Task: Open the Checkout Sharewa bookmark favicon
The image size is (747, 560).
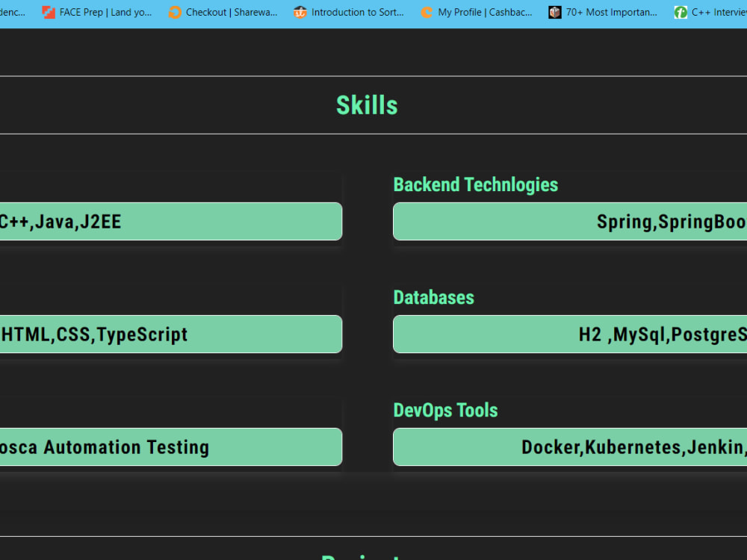Action: (175, 13)
